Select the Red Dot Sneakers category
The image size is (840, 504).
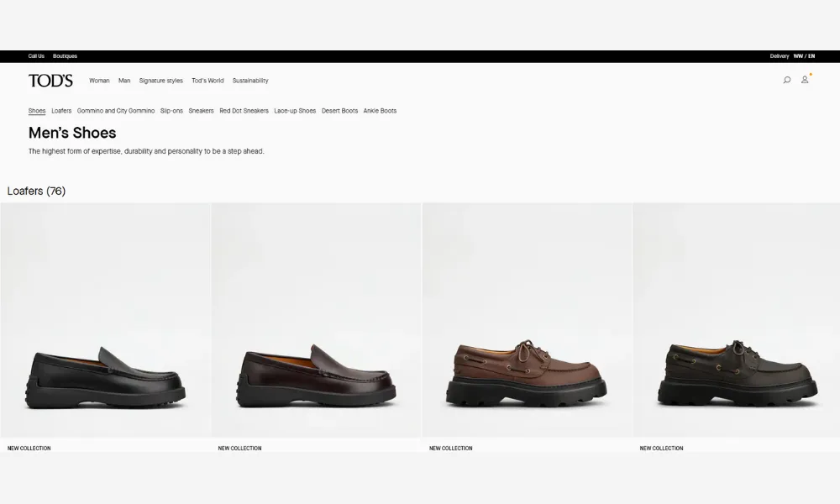(244, 111)
